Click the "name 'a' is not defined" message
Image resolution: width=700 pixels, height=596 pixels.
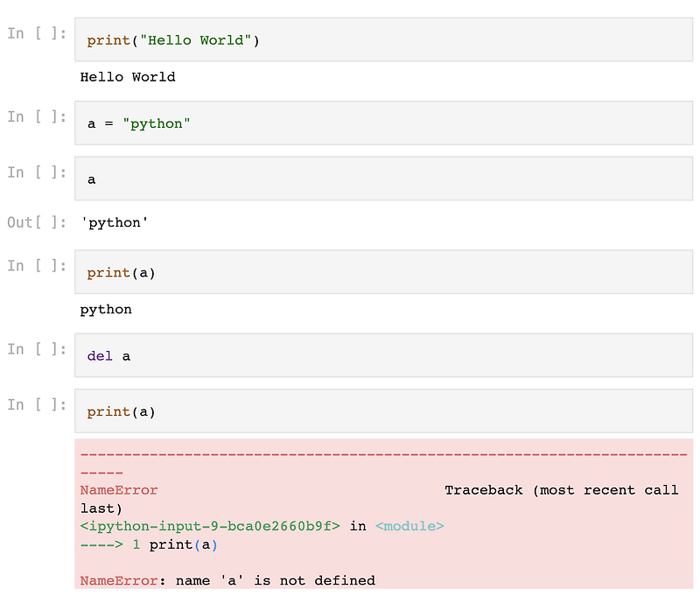pyautogui.click(x=275, y=580)
